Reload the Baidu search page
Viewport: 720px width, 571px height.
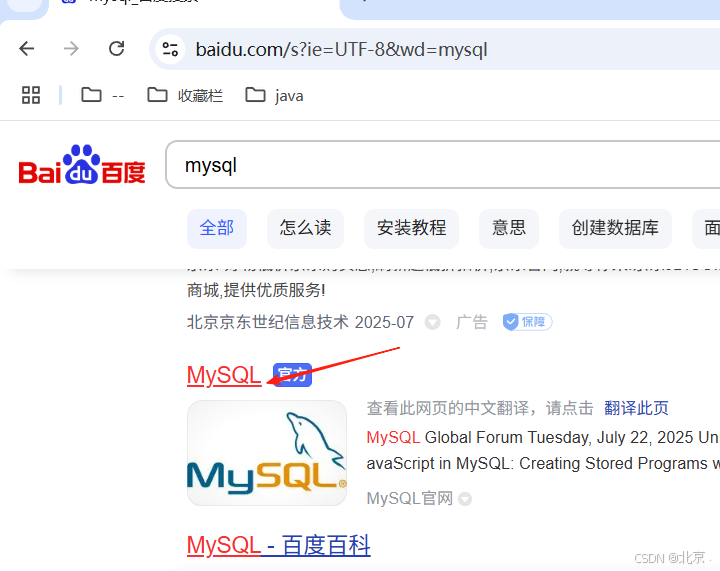click(116, 48)
